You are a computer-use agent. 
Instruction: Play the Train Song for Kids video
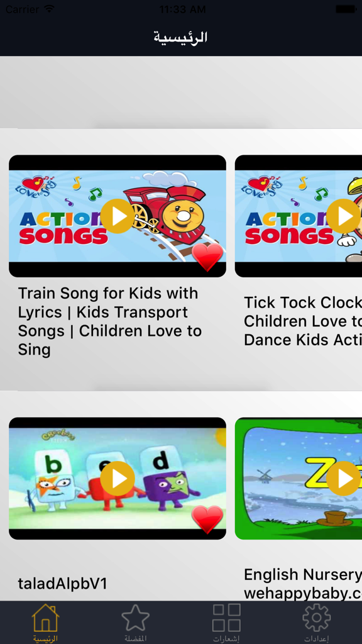pyautogui.click(x=118, y=216)
